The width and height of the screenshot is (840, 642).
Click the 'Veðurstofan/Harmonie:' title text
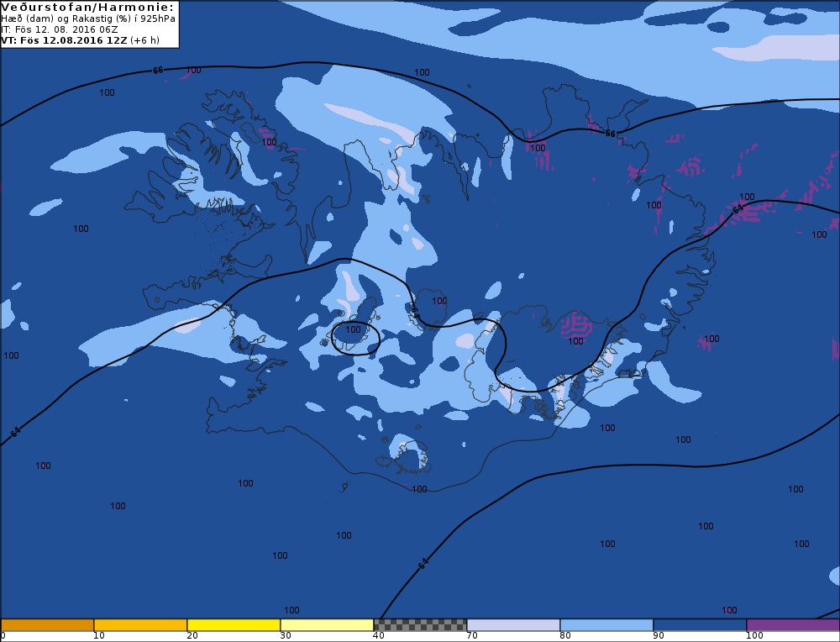pos(88,7)
